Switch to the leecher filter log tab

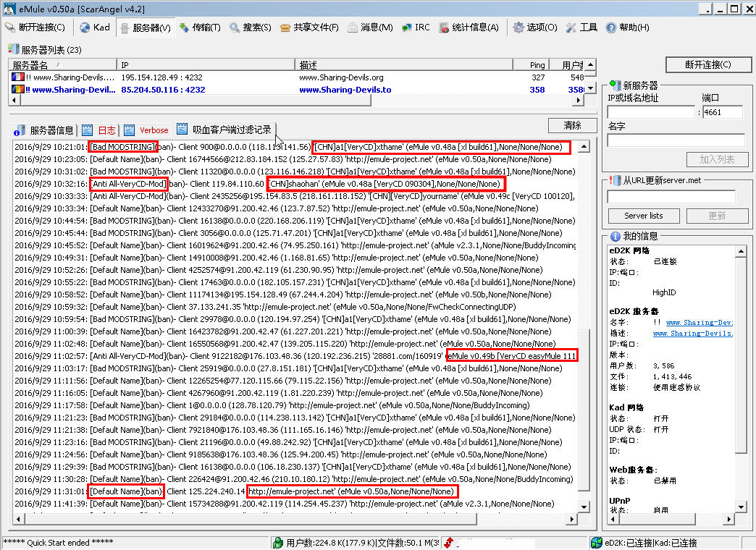point(224,130)
